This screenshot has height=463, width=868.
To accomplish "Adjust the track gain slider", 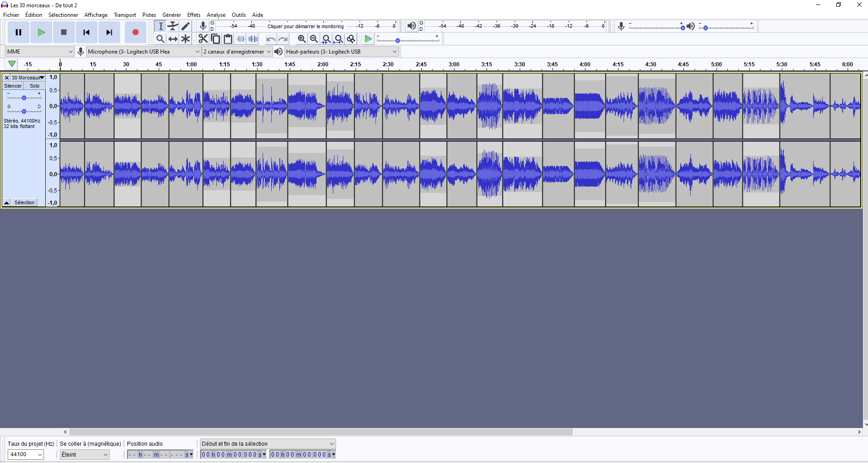I will pos(24,98).
